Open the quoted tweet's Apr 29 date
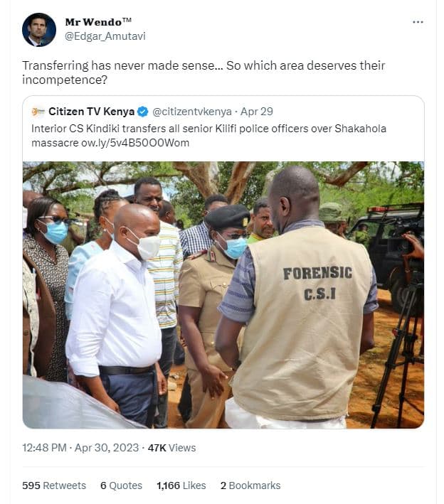 pos(257,112)
